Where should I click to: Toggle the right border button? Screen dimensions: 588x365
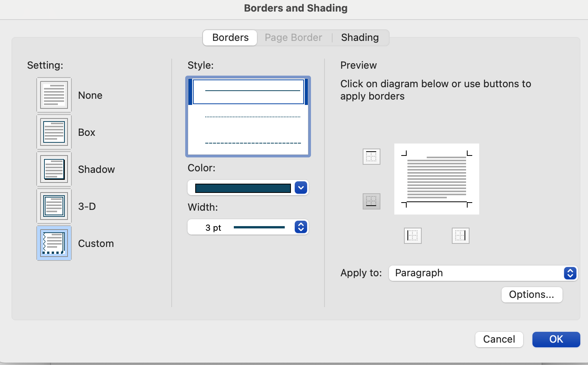tap(461, 236)
